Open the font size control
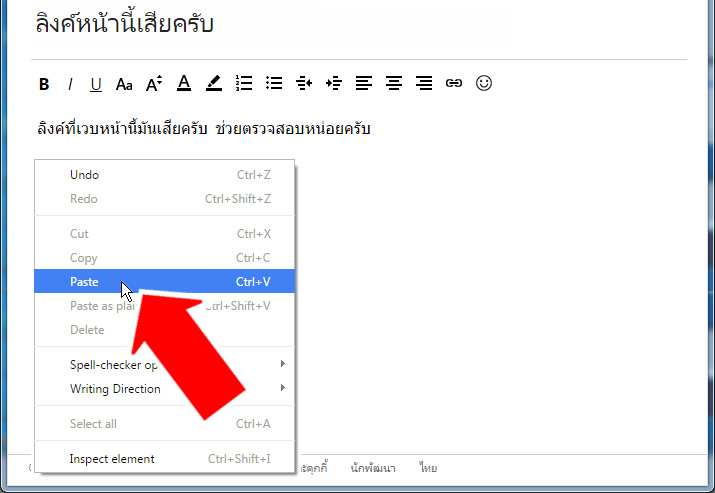Image resolution: width=715 pixels, height=493 pixels. tap(154, 84)
